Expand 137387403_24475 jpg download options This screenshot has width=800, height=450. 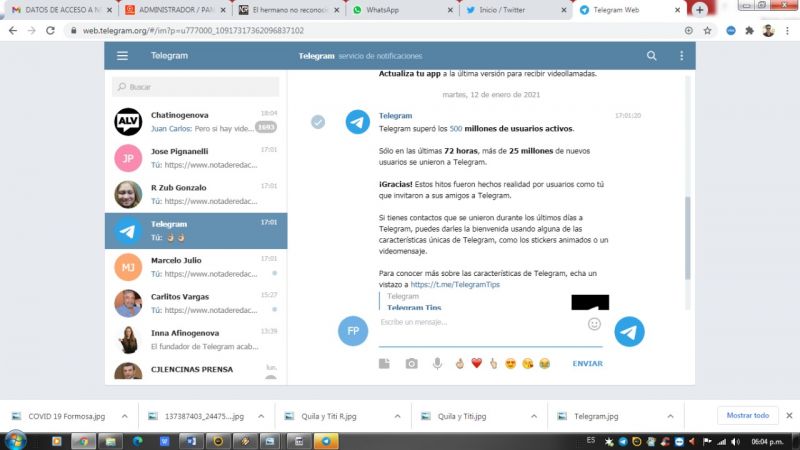(261, 416)
